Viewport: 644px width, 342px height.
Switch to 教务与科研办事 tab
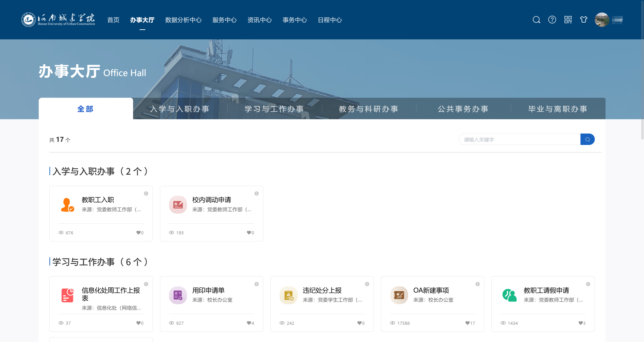[369, 109]
